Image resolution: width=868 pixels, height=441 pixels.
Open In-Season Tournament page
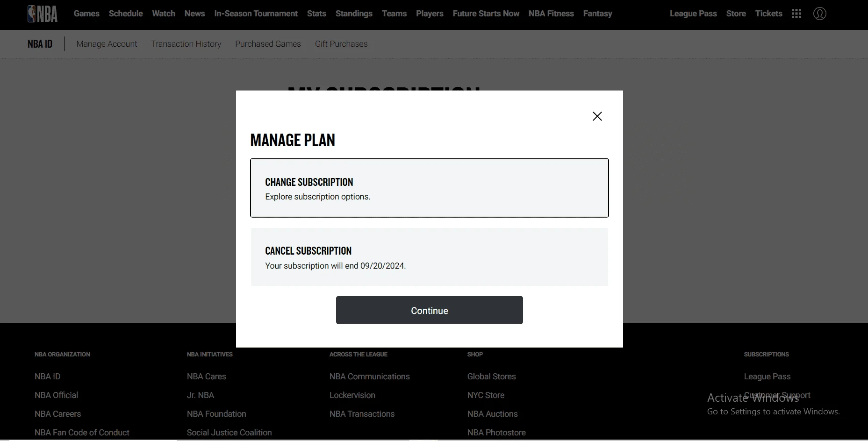[256, 14]
